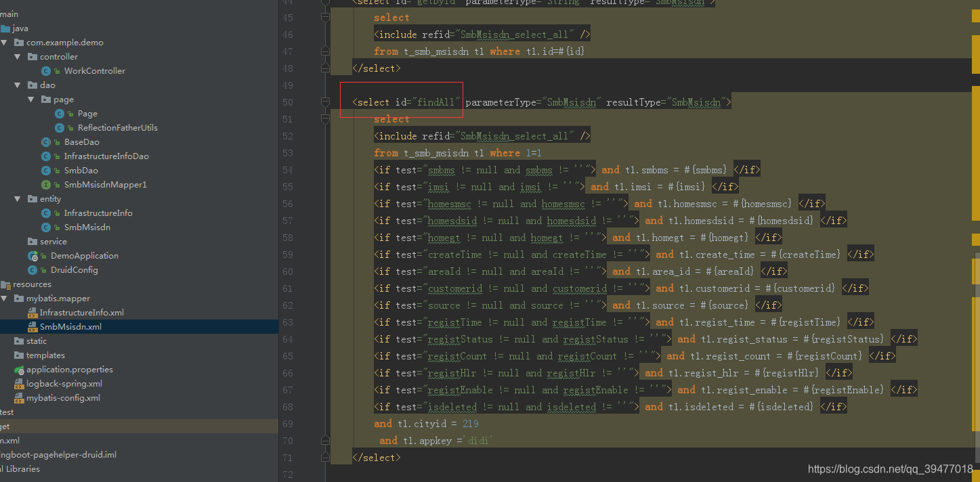The width and height of the screenshot is (980, 482).
Task: Collapse the com.example.demo package arrow
Action: pyautogui.click(x=4, y=43)
